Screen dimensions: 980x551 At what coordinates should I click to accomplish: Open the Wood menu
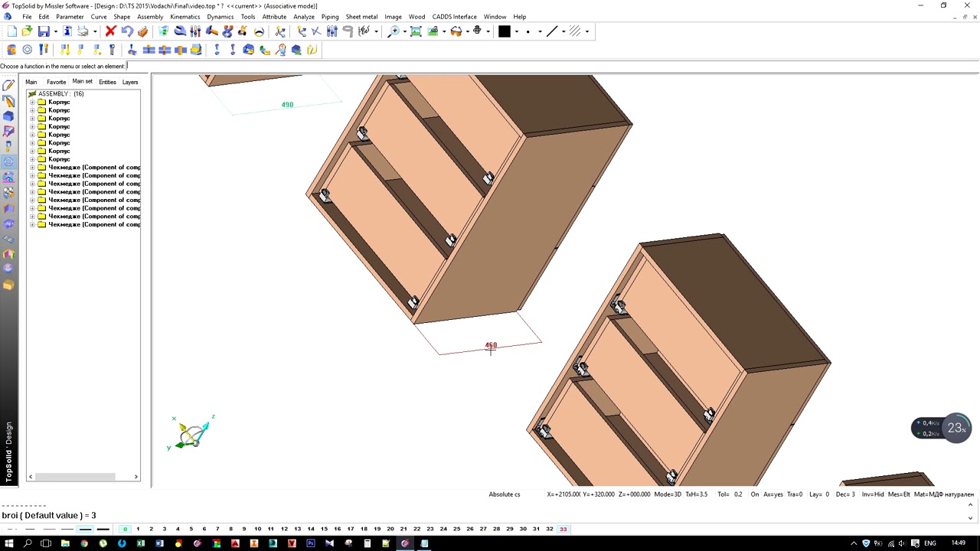[x=416, y=16]
